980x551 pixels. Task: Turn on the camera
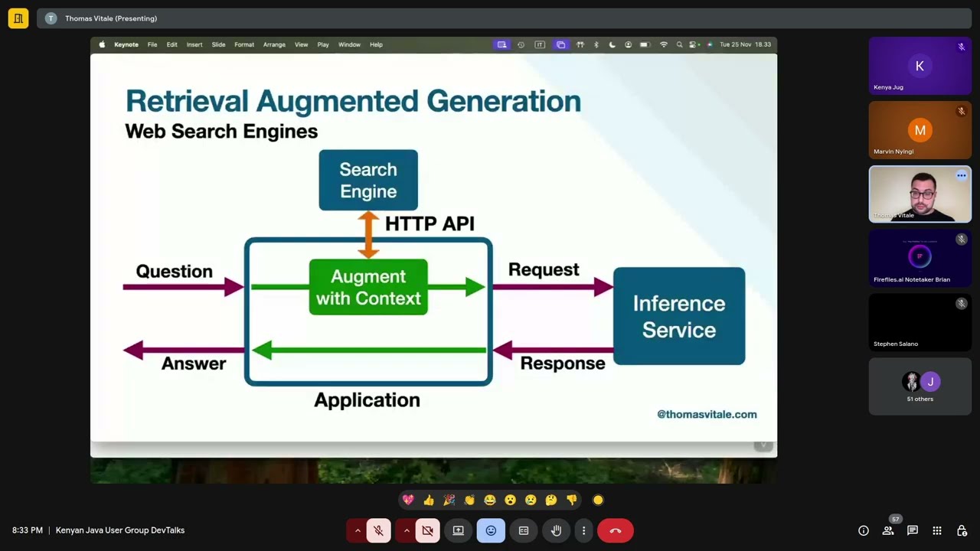[x=427, y=530]
